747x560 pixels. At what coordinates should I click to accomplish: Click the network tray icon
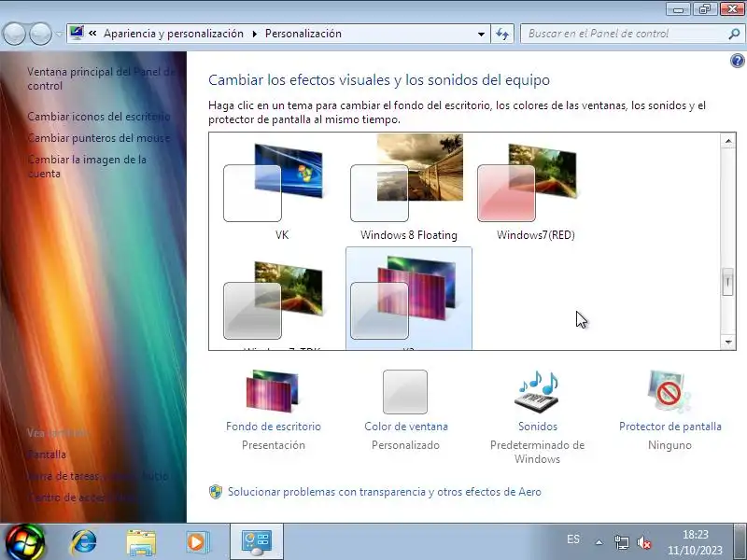coord(621,542)
